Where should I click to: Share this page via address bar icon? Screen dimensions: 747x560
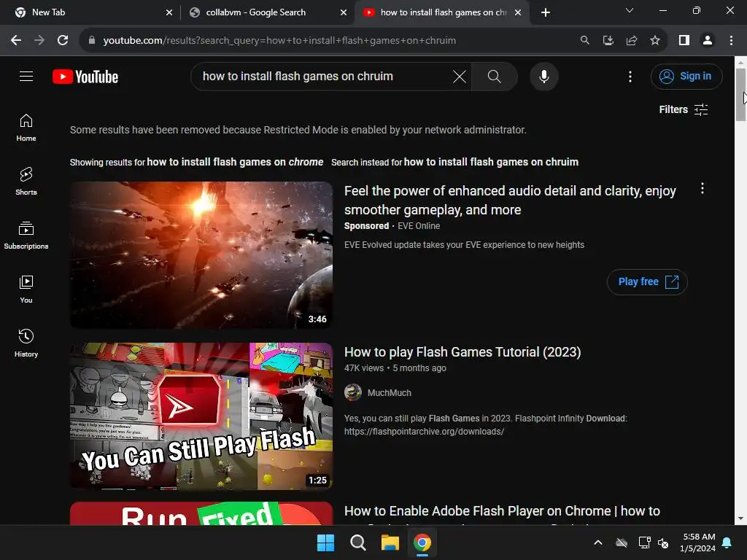pyautogui.click(x=631, y=41)
